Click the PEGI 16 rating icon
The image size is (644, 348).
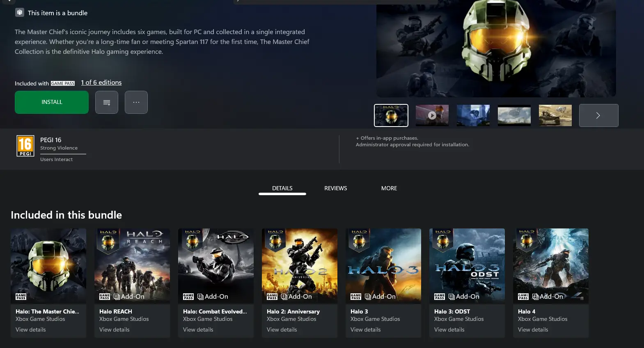[x=25, y=146]
